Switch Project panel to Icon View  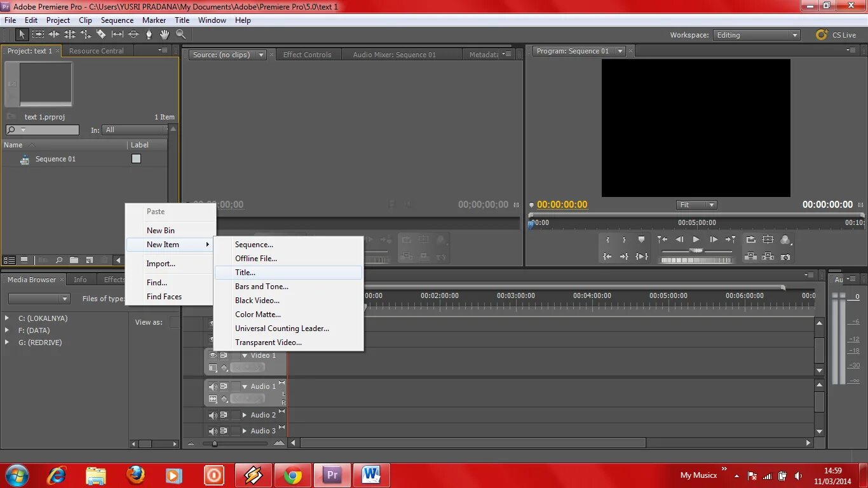tap(24, 260)
